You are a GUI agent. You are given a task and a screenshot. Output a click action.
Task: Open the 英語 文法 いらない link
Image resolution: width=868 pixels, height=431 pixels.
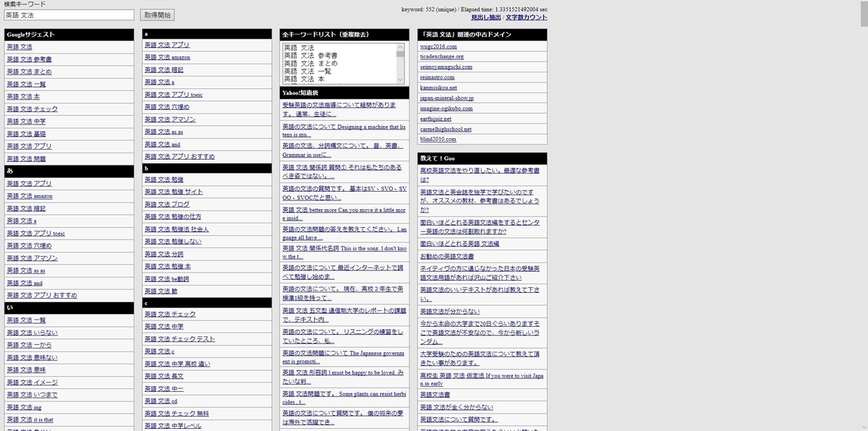point(32,333)
